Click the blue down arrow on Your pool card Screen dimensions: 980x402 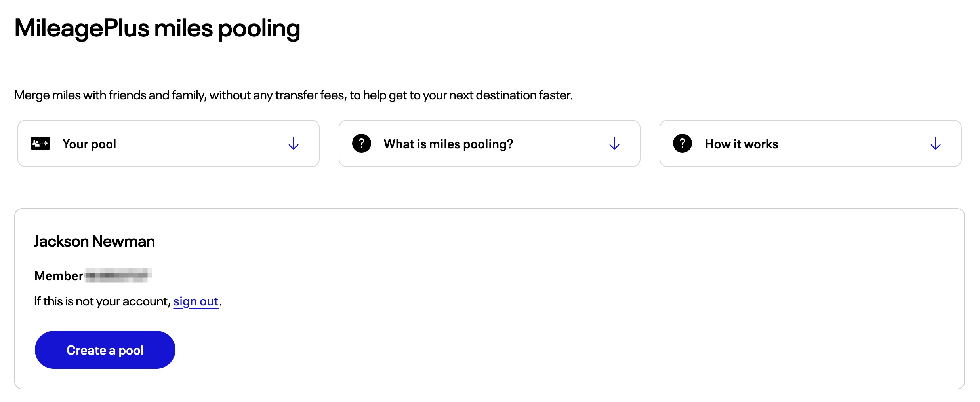pyautogui.click(x=293, y=143)
